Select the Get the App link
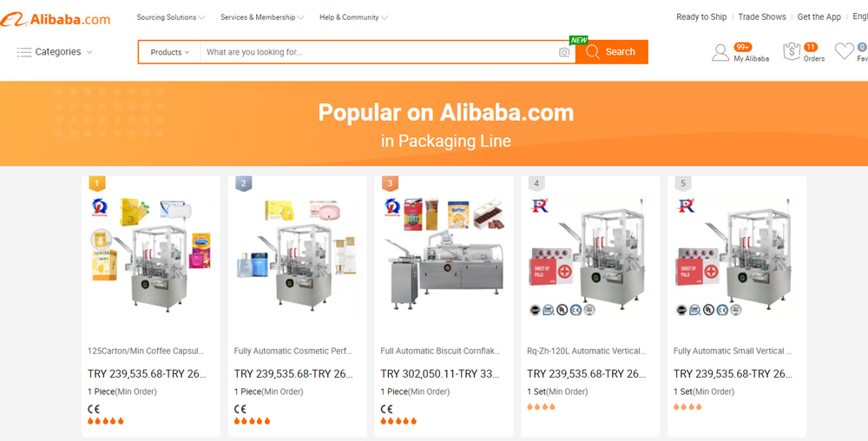868x441 pixels. tap(819, 17)
